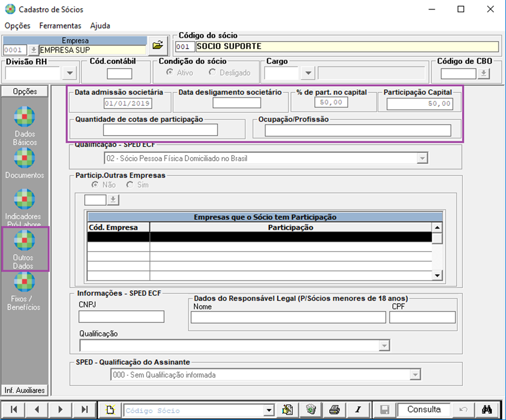Click lookup arrow under Particip.Outras Empresas

(x=113, y=199)
